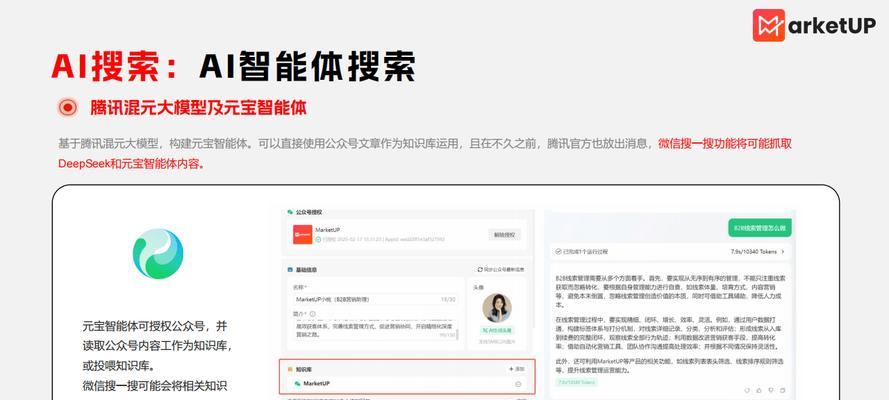
Task: Click the info icon next to 简介
Action: click(x=313, y=313)
